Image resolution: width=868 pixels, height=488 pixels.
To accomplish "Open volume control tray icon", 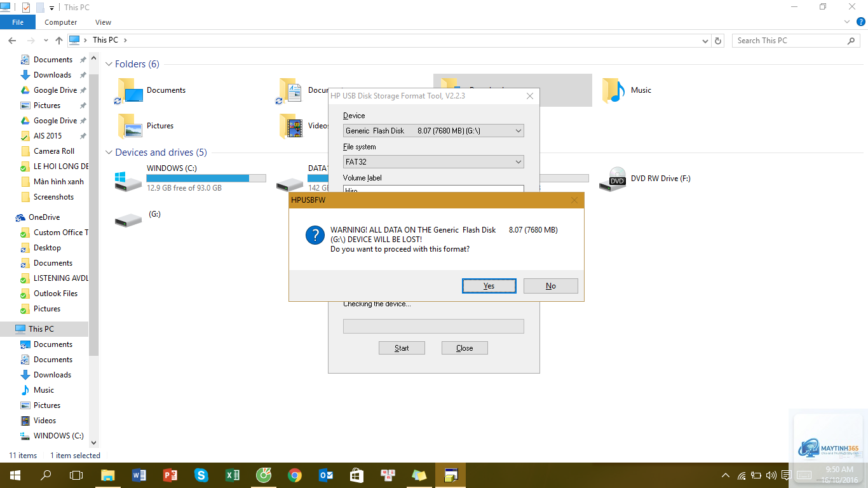I will (771, 475).
